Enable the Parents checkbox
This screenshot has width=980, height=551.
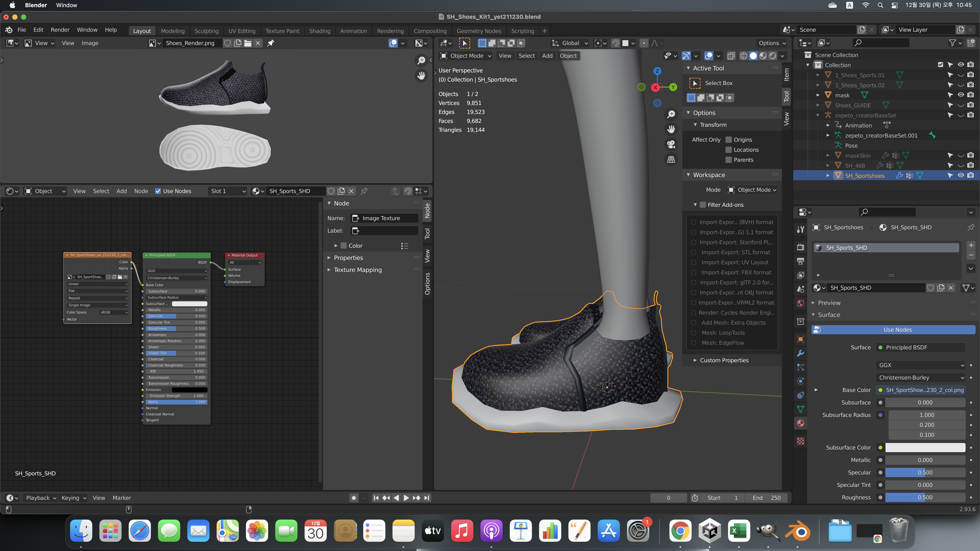(x=728, y=160)
